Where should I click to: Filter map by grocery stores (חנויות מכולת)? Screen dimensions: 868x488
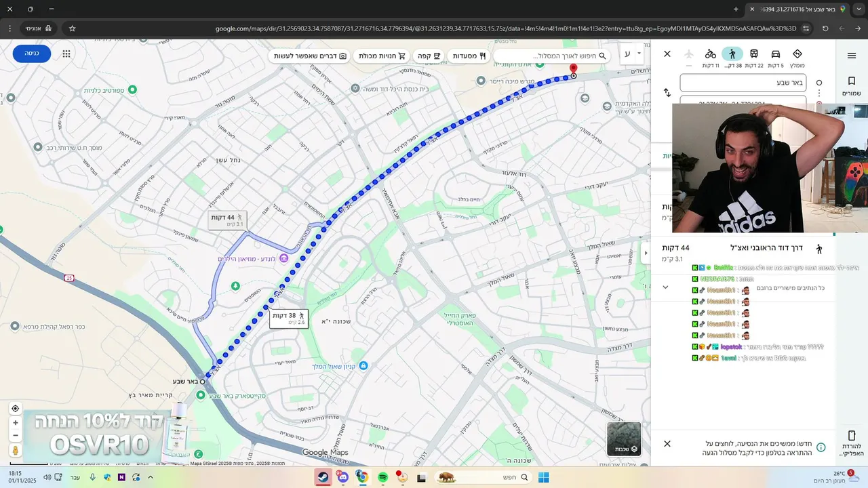point(382,56)
